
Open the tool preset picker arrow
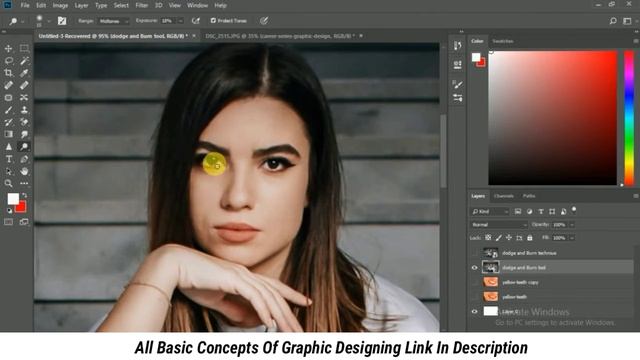click(23, 21)
